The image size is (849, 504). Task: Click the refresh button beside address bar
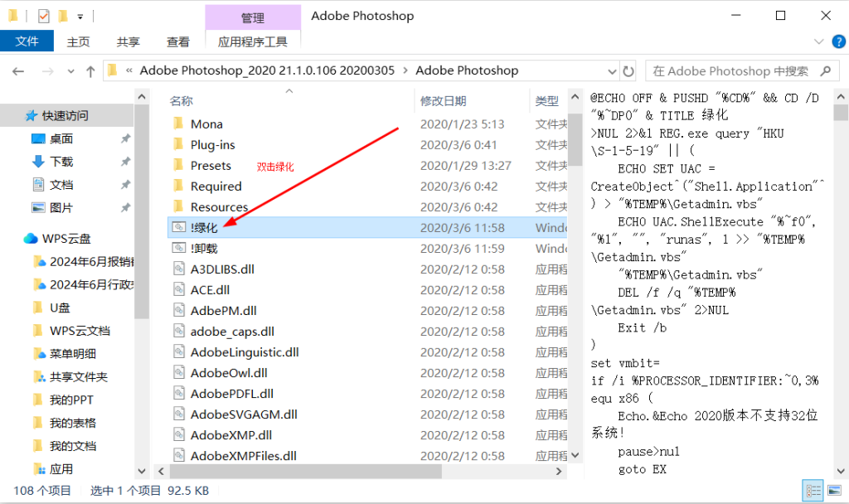coord(628,71)
